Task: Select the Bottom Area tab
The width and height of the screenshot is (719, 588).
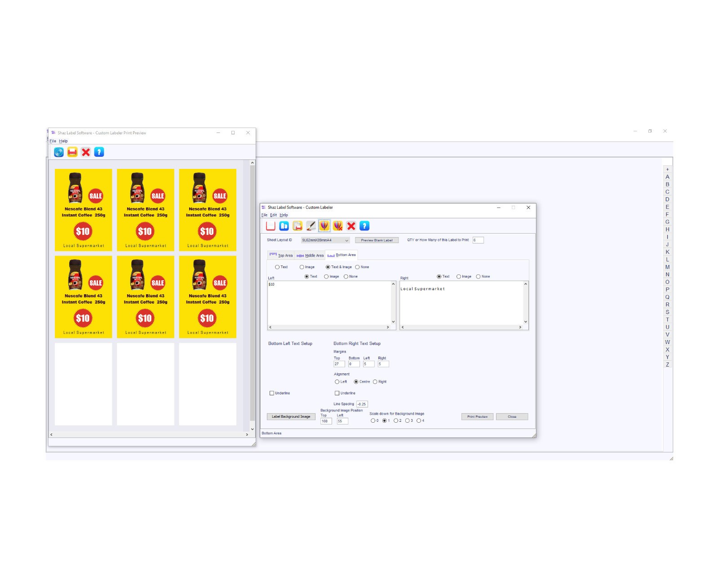Action: click(342, 255)
